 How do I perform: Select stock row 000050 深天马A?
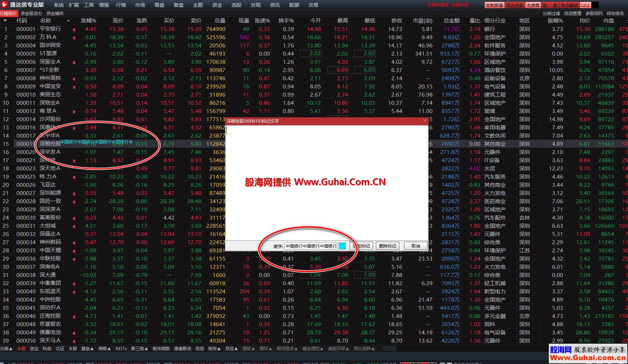tap(314, 340)
